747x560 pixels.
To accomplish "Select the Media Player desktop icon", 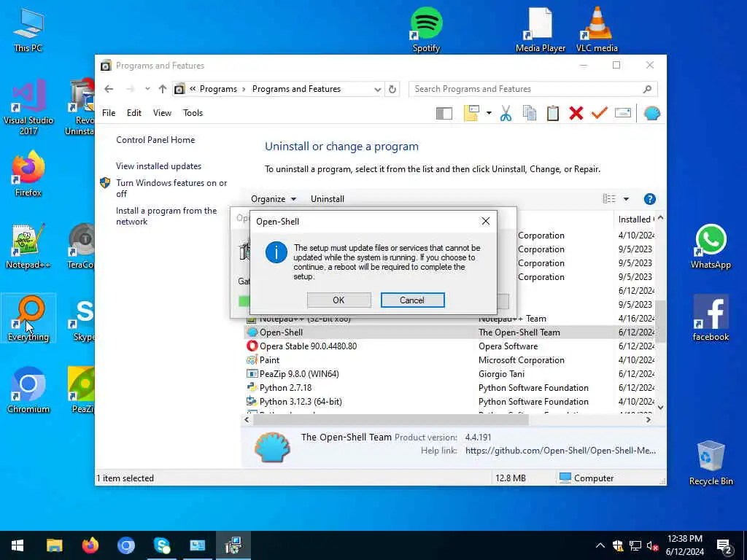I will click(541, 29).
